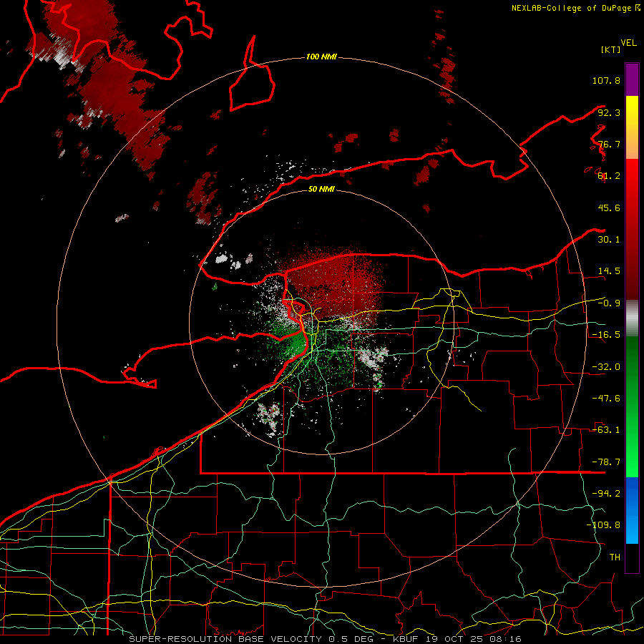Screen dimensions: 644x644
Task: Pick the green inbound segment of color bar
Action: (x=632, y=406)
